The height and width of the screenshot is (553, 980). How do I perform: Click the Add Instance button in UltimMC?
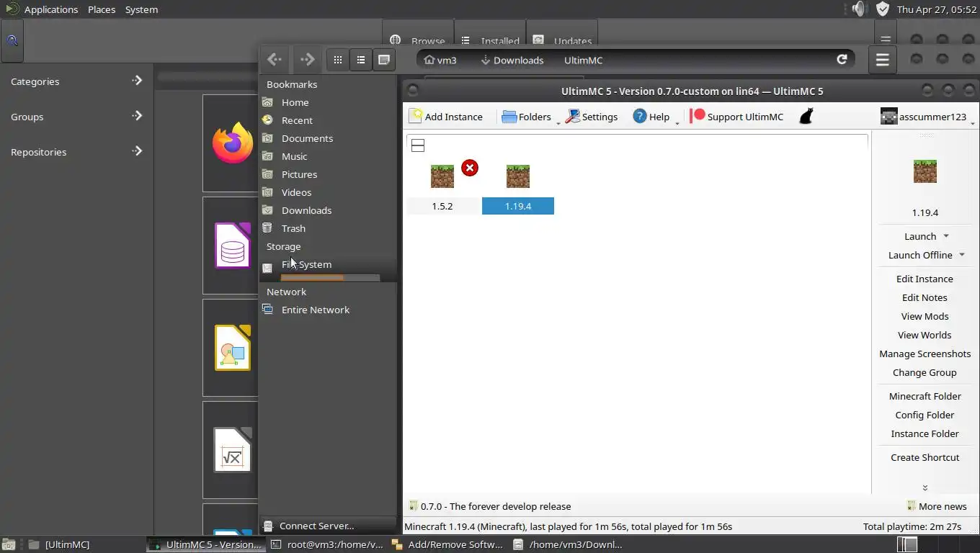pyautogui.click(x=446, y=117)
